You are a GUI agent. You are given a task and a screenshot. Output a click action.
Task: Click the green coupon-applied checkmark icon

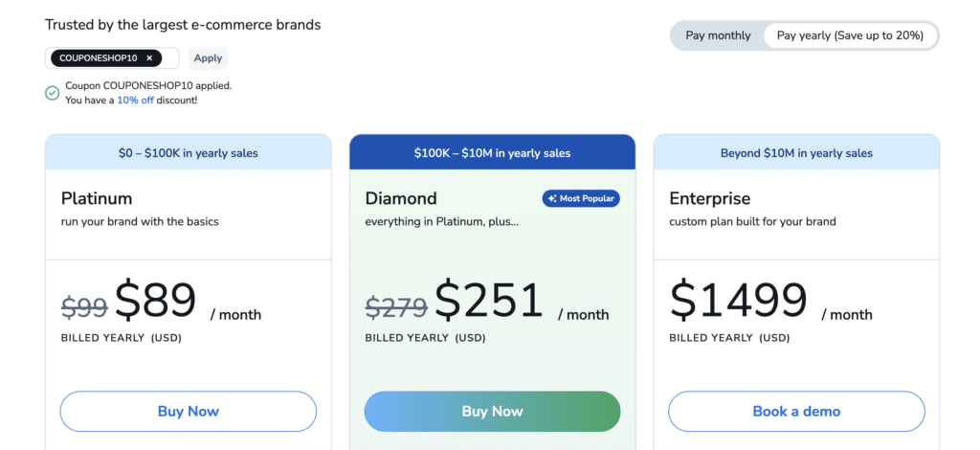pyautogui.click(x=53, y=93)
